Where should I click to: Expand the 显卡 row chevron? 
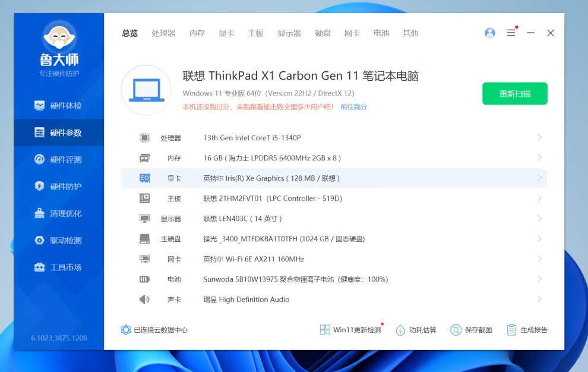(540, 178)
